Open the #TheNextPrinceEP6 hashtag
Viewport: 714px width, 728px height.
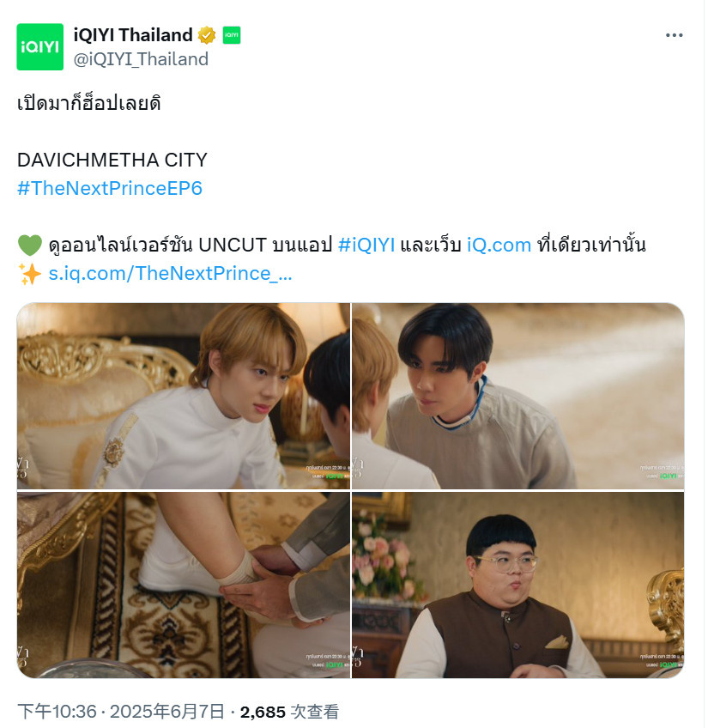(110, 189)
